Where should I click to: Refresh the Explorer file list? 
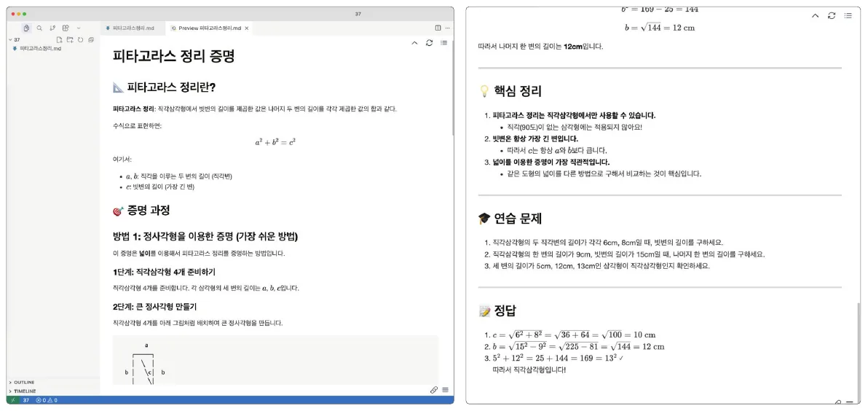[x=80, y=40]
